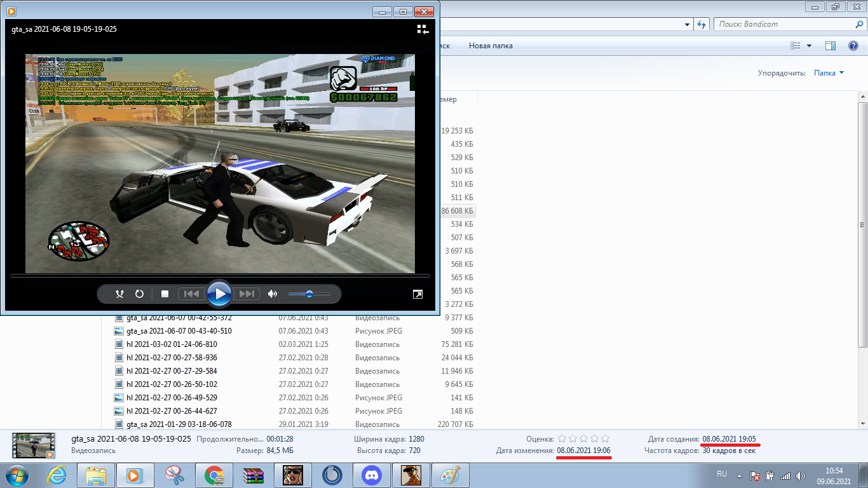Rate the file three stars
This screenshot has height=488, width=868.
click(583, 438)
